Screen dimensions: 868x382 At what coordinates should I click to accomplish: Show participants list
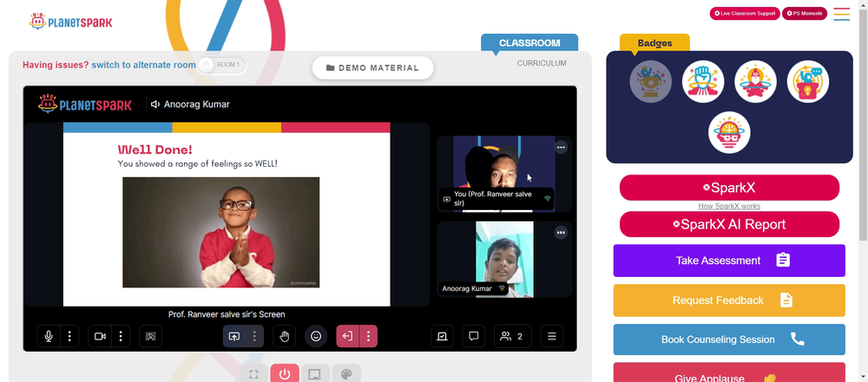(x=513, y=336)
